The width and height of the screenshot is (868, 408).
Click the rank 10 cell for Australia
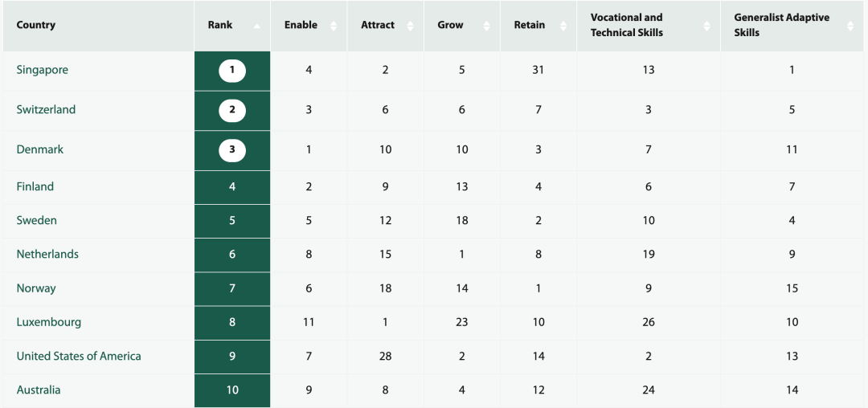click(x=232, y=390)
